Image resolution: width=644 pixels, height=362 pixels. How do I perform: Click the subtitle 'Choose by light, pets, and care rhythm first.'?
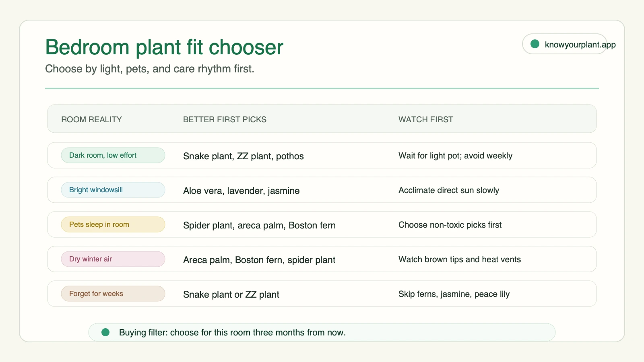[150, 69]
